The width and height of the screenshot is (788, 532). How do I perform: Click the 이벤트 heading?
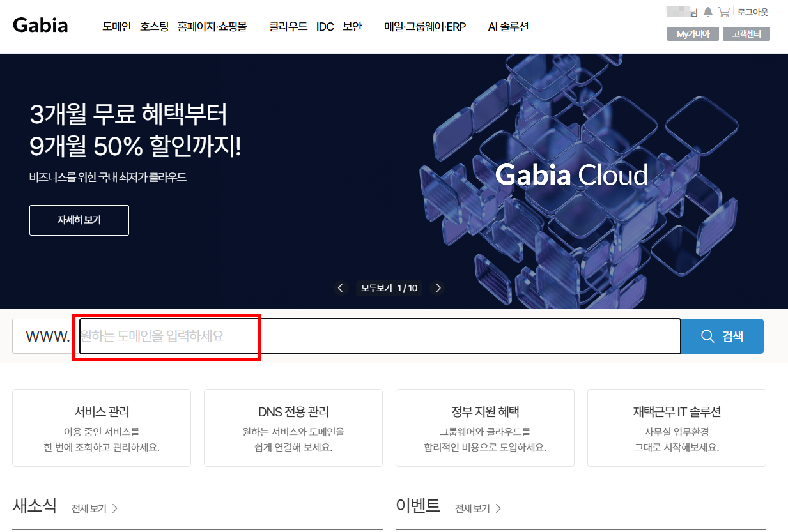click(418, 506)
